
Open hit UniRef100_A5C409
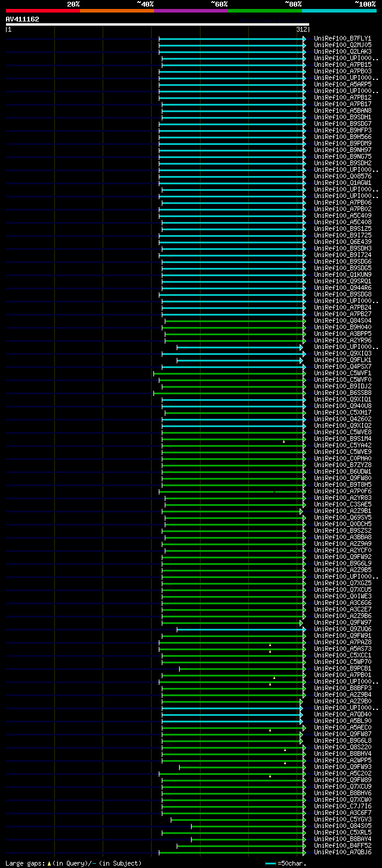[x=343, y=216]
